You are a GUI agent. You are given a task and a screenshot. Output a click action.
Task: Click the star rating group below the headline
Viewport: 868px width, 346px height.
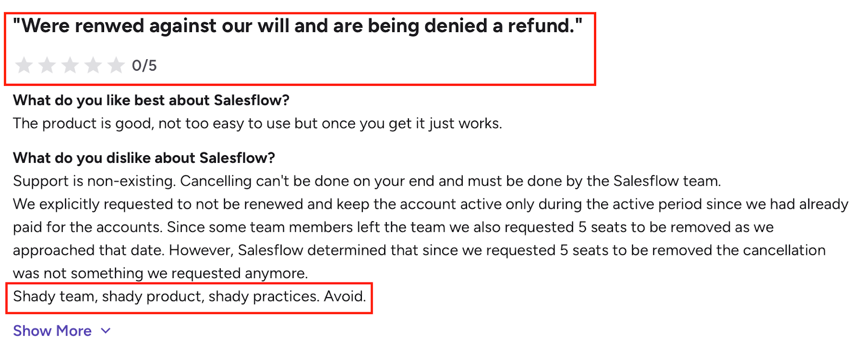click(x=69, y=65)
